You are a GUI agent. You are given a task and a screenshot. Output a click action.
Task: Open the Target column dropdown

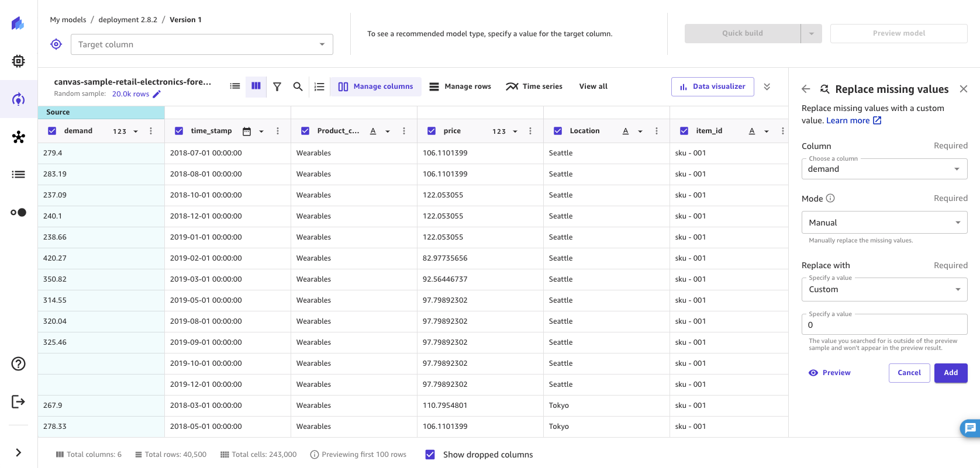202,44
